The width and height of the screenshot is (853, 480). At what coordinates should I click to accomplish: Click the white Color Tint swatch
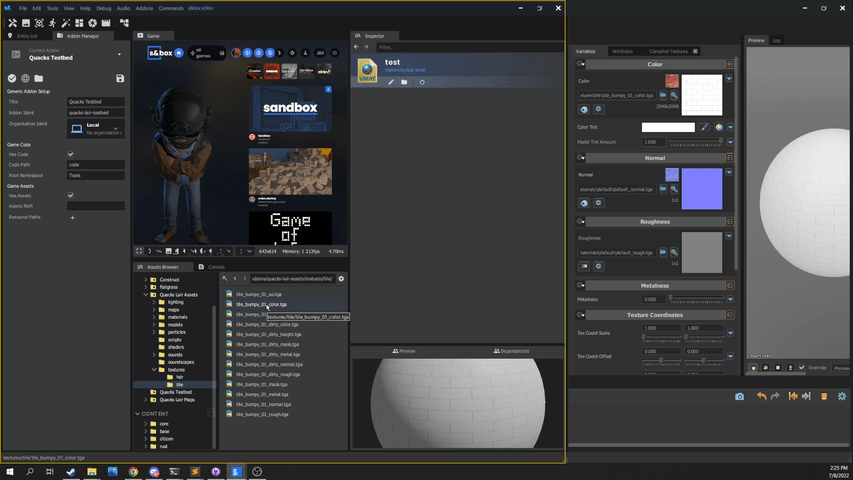coord(668,127)
